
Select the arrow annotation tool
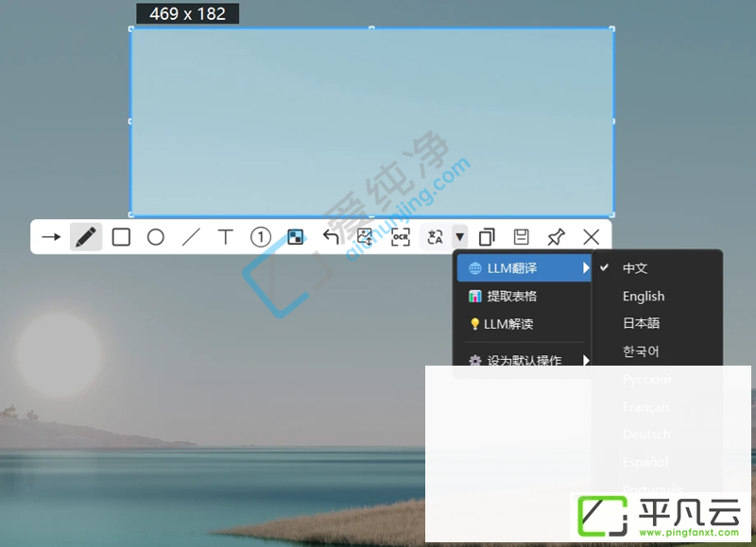[51, 237]
